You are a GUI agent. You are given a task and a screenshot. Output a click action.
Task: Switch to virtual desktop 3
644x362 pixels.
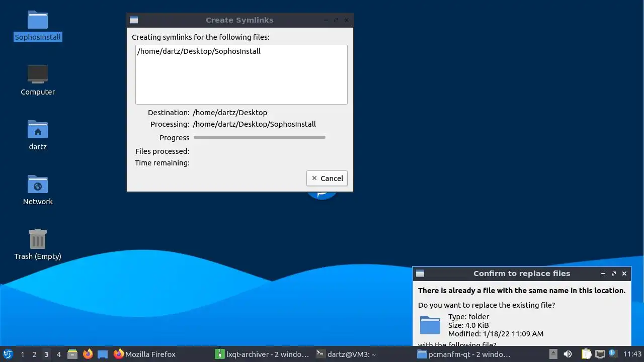coord(46,354)
